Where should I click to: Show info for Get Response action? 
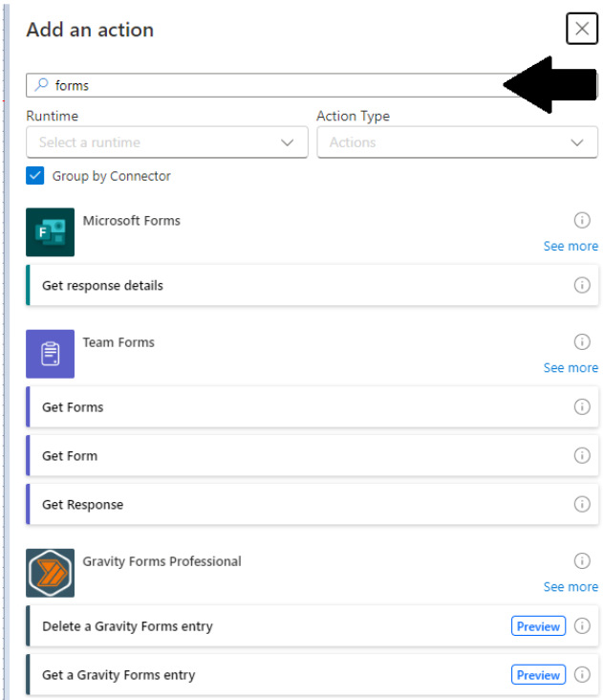[x=582, y=504]
